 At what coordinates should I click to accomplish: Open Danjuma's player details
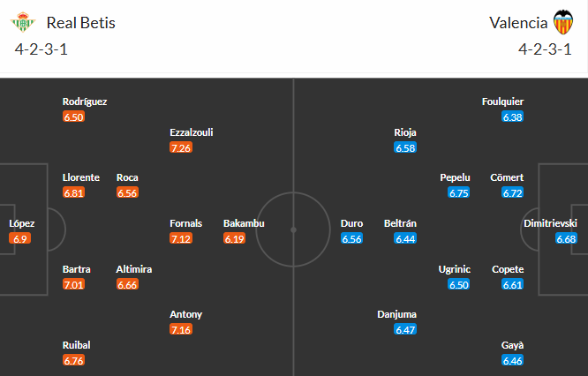(x=396, y=314)
